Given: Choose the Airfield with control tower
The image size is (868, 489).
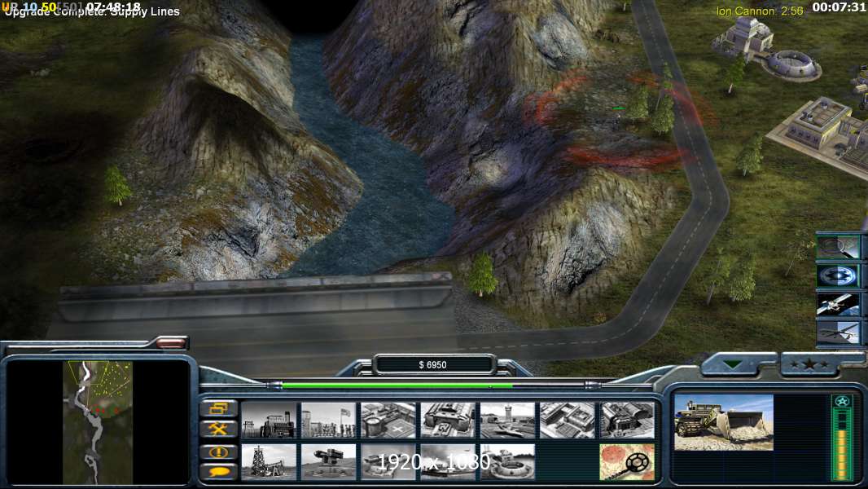Looking at the screenshot, I should coord(507,420).
